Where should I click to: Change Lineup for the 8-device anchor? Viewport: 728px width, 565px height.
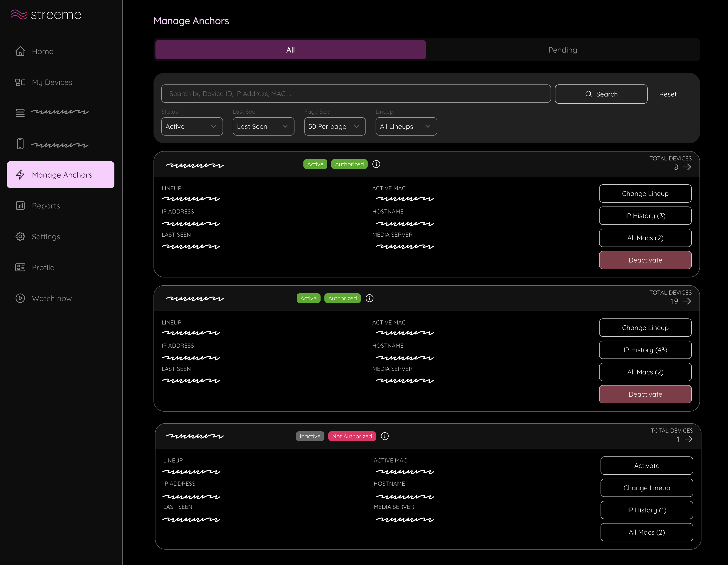click(x=645, y=193)
